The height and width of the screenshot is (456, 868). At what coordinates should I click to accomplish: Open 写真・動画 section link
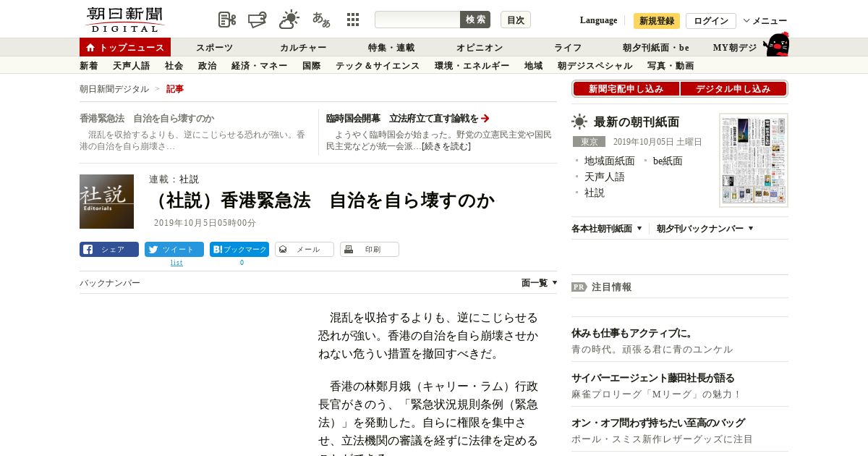671,66
